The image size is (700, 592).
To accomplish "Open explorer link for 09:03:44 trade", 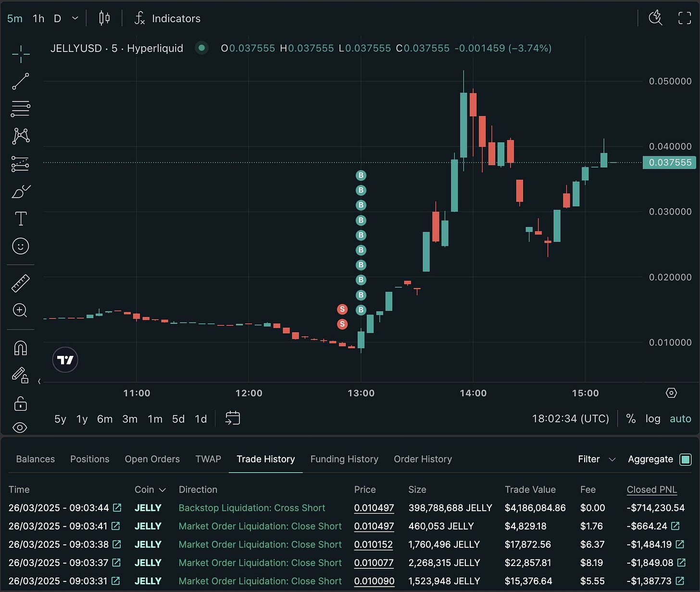I will pyautogui.click(x=117, y=507).
